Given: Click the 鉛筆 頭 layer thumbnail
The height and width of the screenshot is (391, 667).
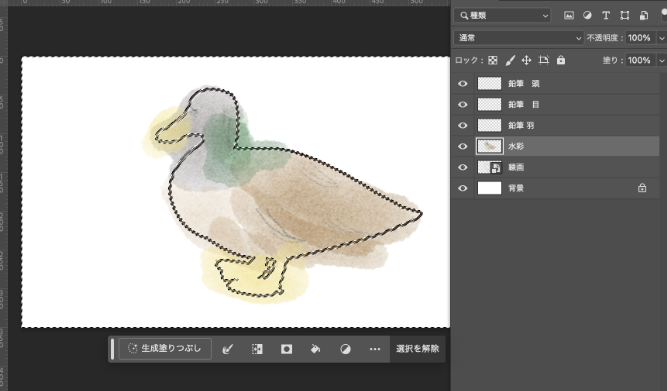Looking at the screenshot, I should [x=489, y=83].
